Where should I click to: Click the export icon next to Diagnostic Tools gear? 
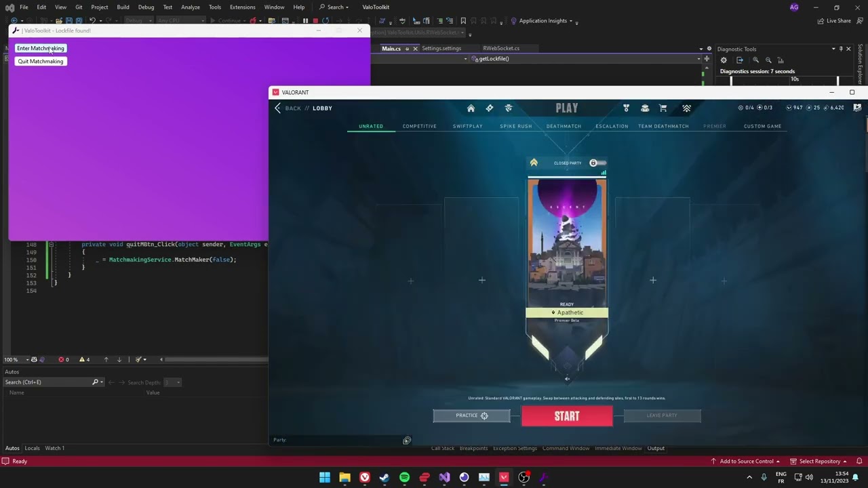pyautogui.click(x=740, y=60)
